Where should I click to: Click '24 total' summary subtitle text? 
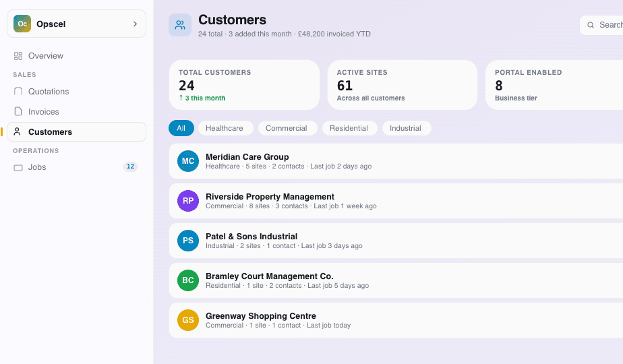[210, 34]
